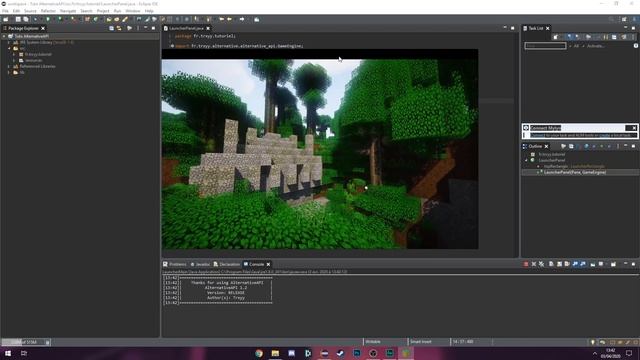Viewport: 640px width, 360px height.
Task: Click the Windows Start button
Action: pyautogui.click(x=8, y=353)
